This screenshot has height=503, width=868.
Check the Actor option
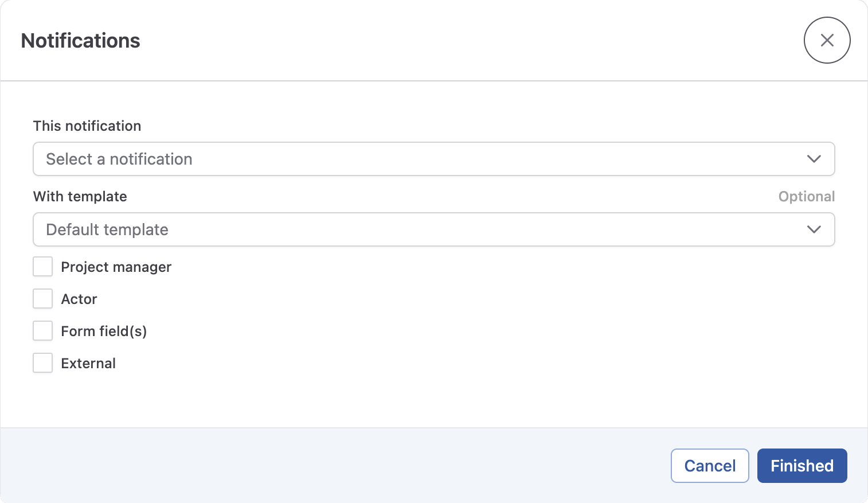(x=42, y=298)
